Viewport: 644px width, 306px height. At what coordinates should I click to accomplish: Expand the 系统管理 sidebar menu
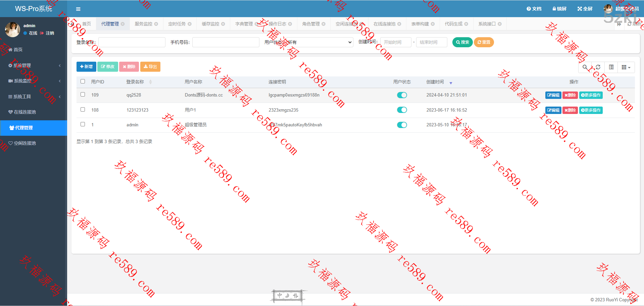point(34,65)
